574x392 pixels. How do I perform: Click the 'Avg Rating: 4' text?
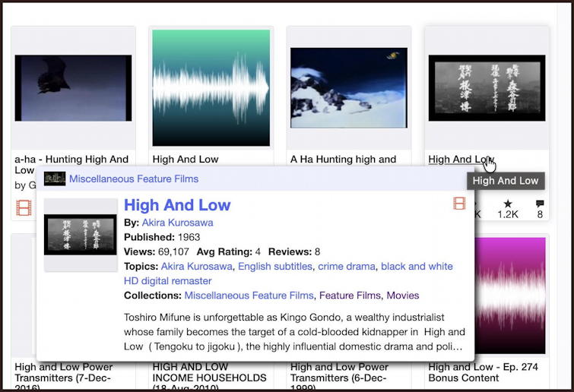228,251
